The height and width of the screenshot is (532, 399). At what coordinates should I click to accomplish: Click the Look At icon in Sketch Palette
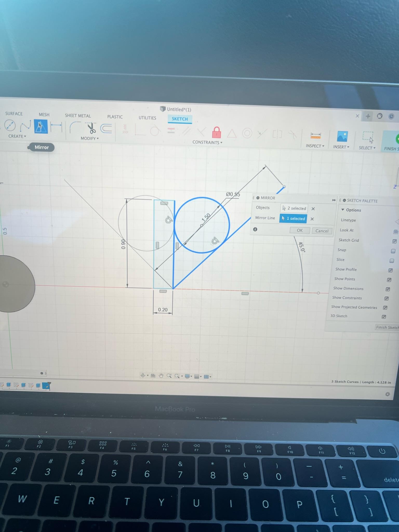tap(395, 231)
